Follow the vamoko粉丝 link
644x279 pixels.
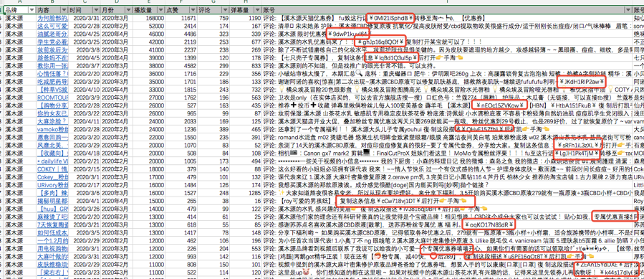point(52,129)
